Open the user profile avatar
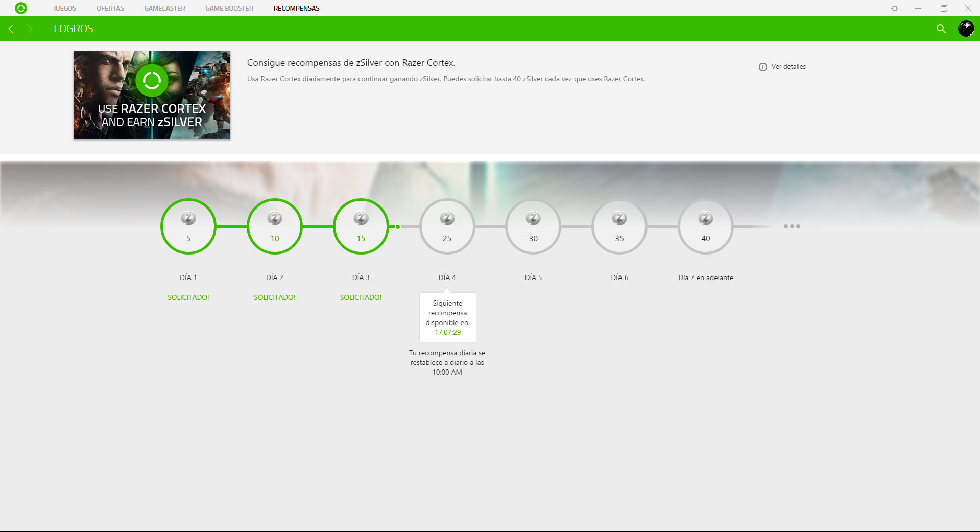The width and height of the screenshot is (980, 532). [966, 29]
